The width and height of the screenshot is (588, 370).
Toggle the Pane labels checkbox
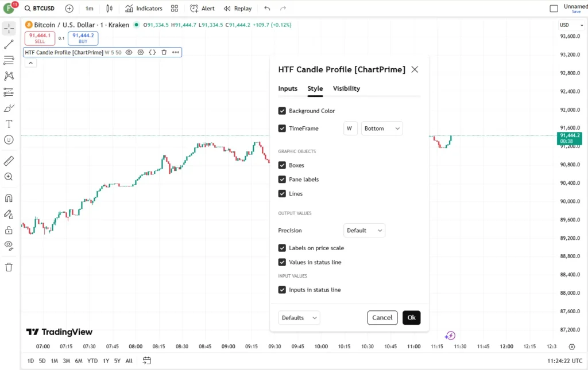(282, 180)
